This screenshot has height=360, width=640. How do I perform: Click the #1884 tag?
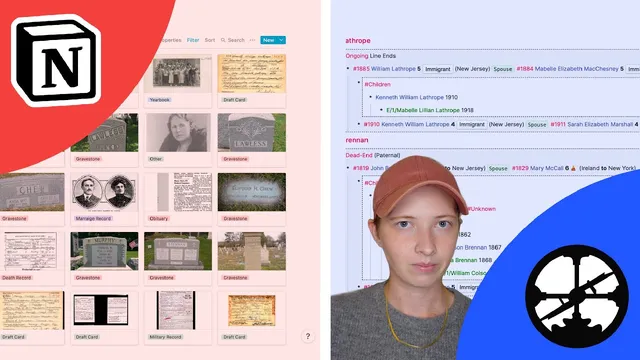coord(525,69)
